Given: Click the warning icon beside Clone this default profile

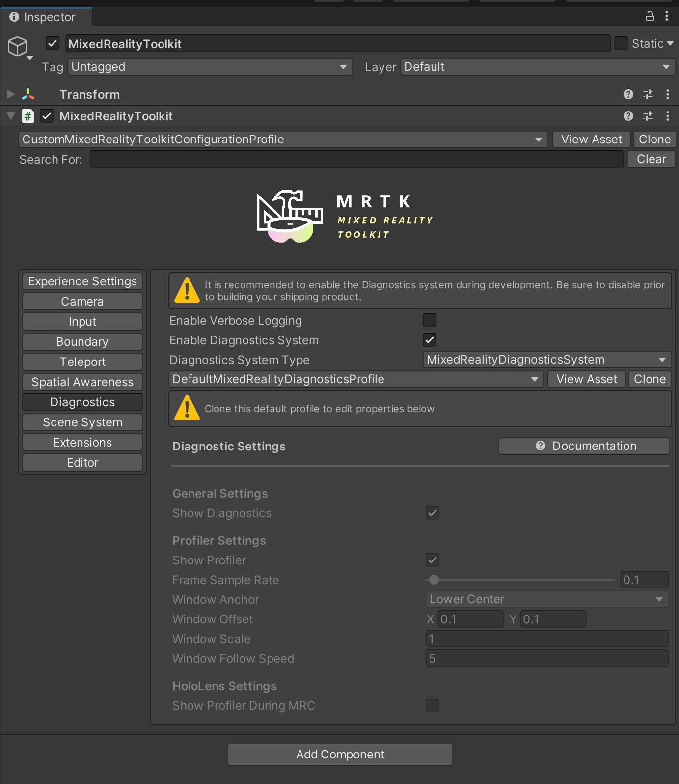Looking at the screenshot, I should click(x=187, y=408).
